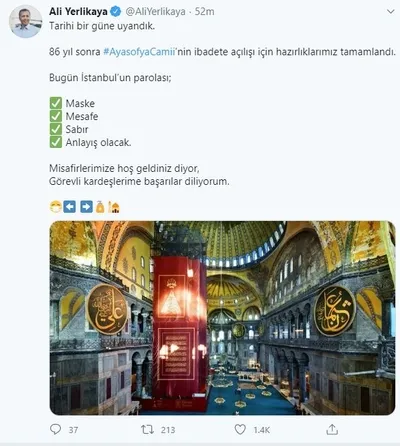400x446 pixels.
Task: Click the green checkmark beside Maske
Action: coord(56,103)
